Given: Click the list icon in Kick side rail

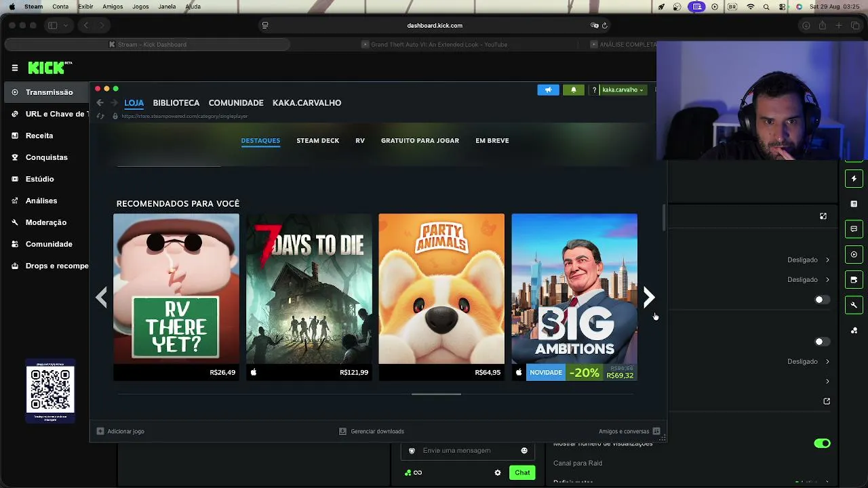Looking at the screenshot, I should click(x=854, y=204).
